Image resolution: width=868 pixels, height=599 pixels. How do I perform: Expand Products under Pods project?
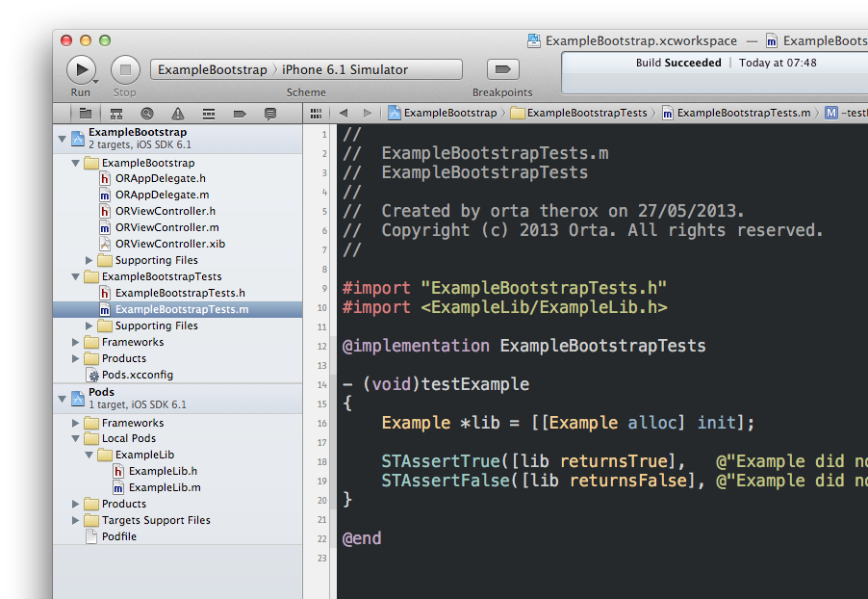[x=75, y=505]
